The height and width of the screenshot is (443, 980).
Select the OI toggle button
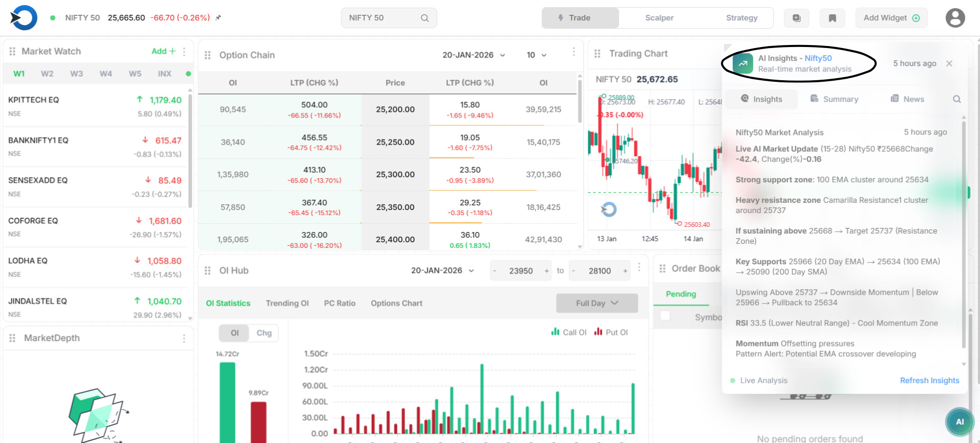234,333
